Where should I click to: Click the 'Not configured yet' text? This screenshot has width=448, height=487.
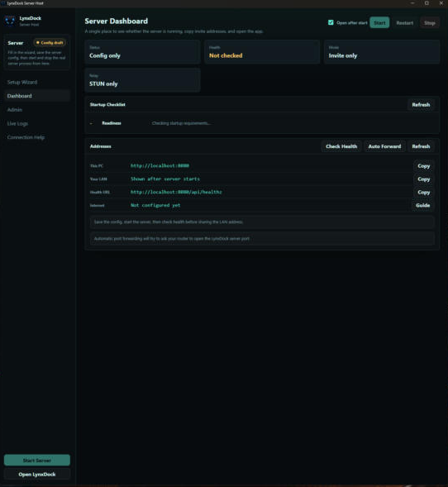tap(155, 205)
